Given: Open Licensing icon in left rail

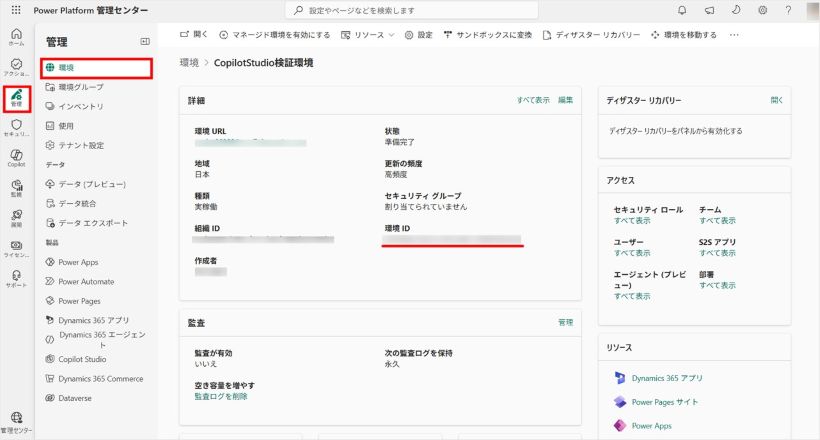Looking at the screenshot, I should [16, 249].
